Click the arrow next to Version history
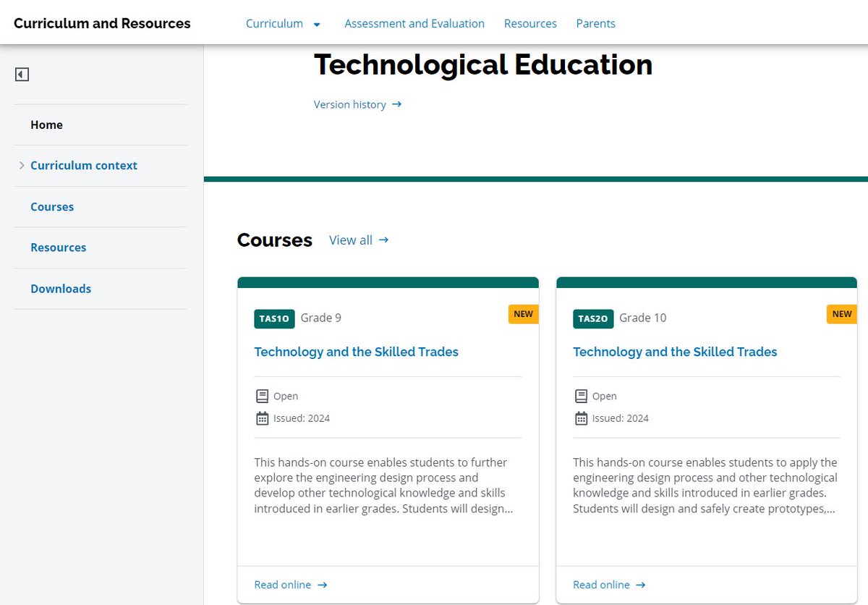Screen dimensions: 868x605 396,104
